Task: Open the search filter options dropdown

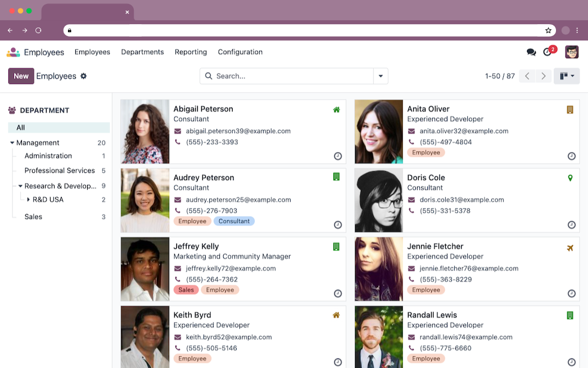Action: tap(381, 76)
